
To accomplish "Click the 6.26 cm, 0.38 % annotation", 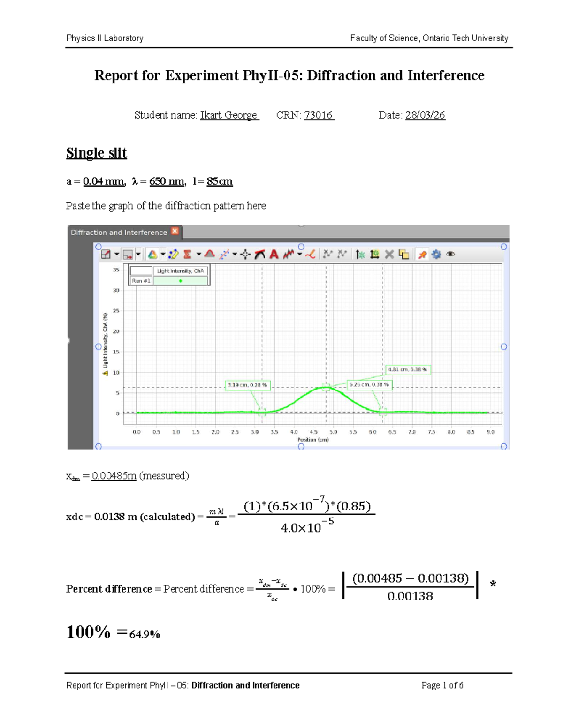I will click(x=369, y=384).
